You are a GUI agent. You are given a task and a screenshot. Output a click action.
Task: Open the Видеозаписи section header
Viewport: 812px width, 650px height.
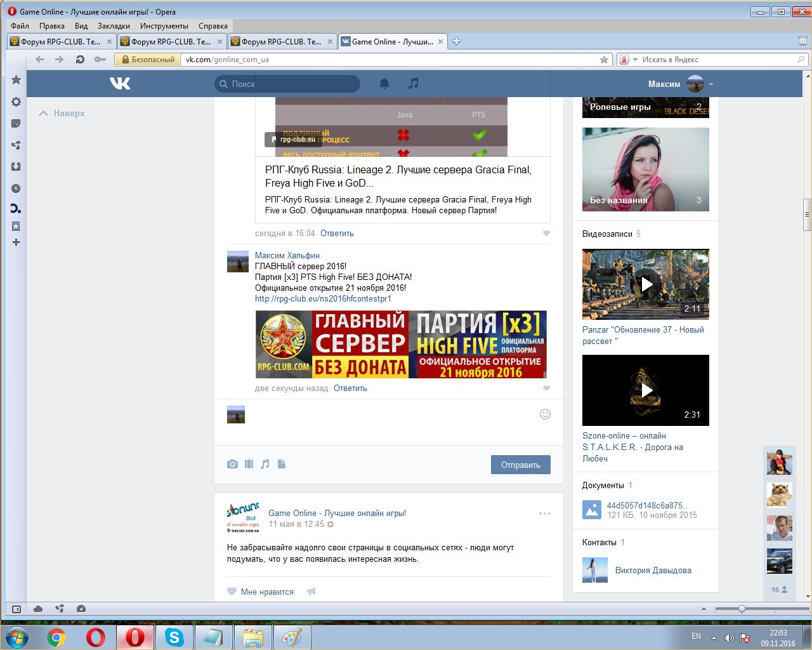(x=607, y=234)
